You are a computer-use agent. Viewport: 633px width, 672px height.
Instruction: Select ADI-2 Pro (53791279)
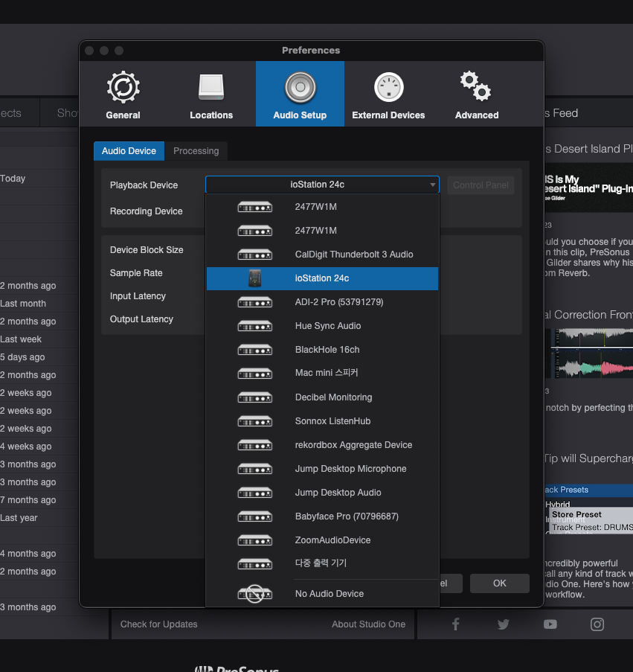pos(322,302)
